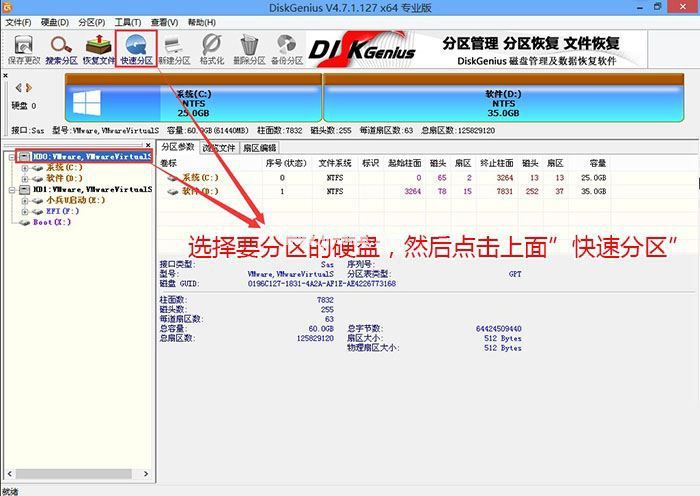This screenshot has height=496, width=700.
Task: Launch Recover Files (恢复文件) tool
Action: 98,50
